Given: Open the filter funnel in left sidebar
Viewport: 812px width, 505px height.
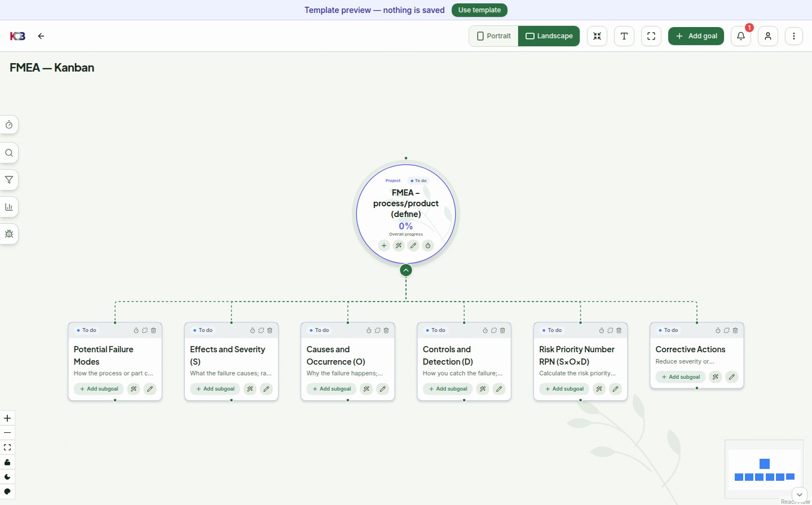Looking at the screenshot, I should pyautogui.click(x=9, y=180).
